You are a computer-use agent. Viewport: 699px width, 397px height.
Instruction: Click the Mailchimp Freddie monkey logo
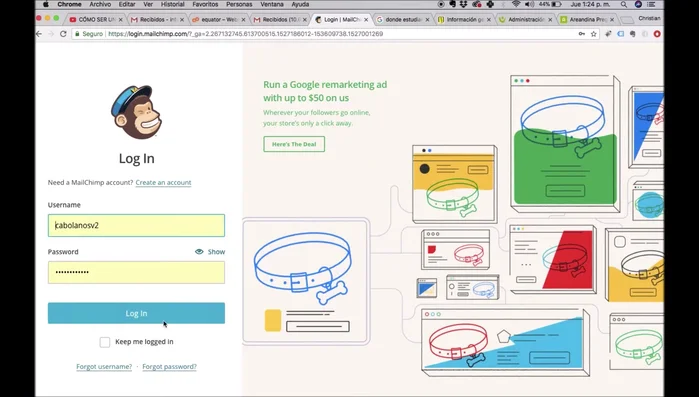click(x=136, y=112)
